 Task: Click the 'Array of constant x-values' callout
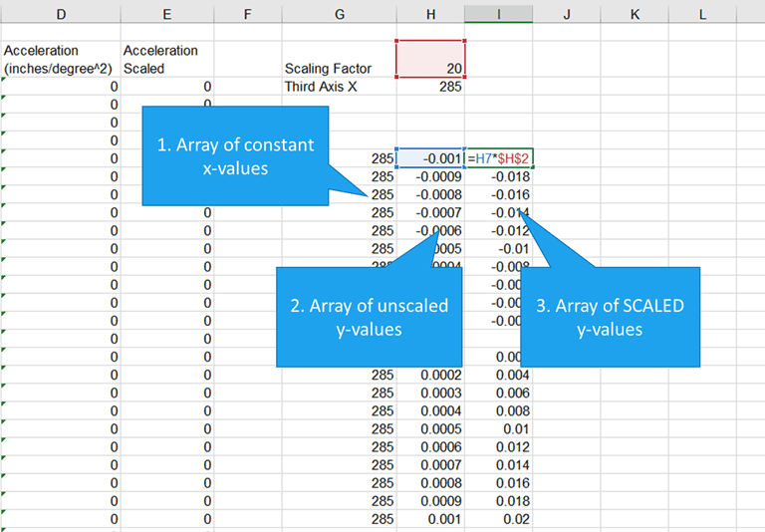[x=236, y=156]
